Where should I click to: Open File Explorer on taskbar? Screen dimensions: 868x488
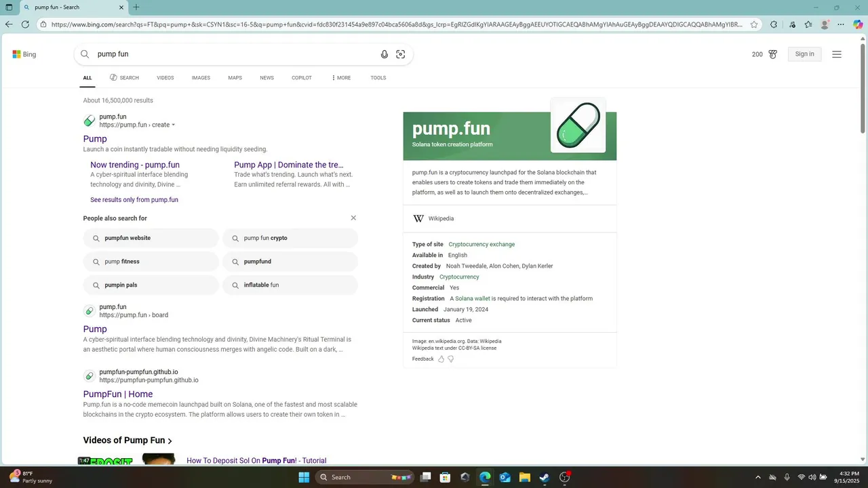pos(524,477)
